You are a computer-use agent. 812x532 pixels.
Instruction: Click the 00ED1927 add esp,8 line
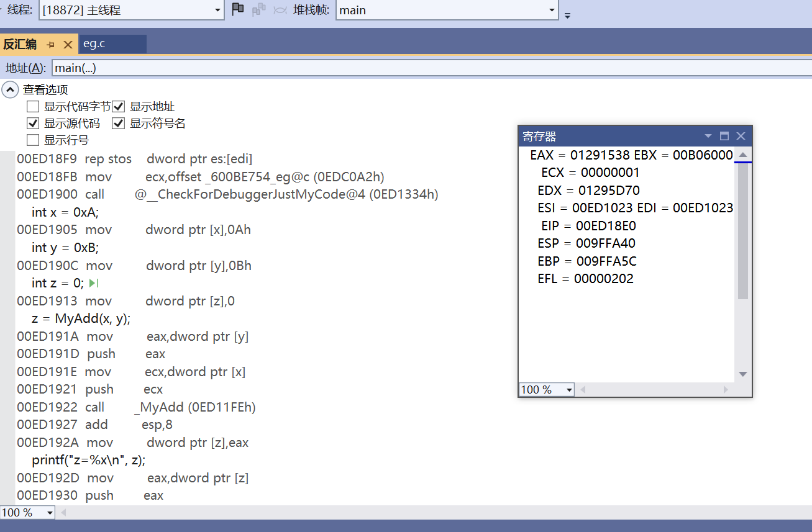tap(95, 425)
